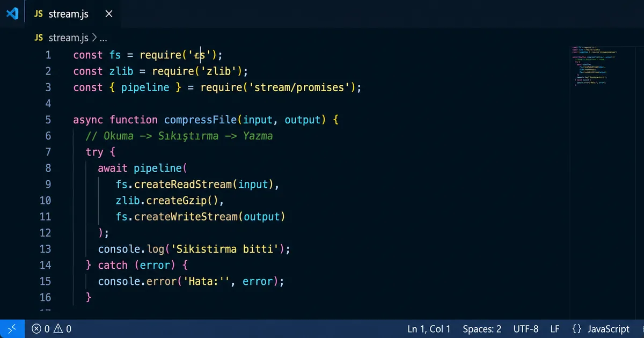Click line number 5 in gutter
The image size is (644, 338).
pos(48,120)
